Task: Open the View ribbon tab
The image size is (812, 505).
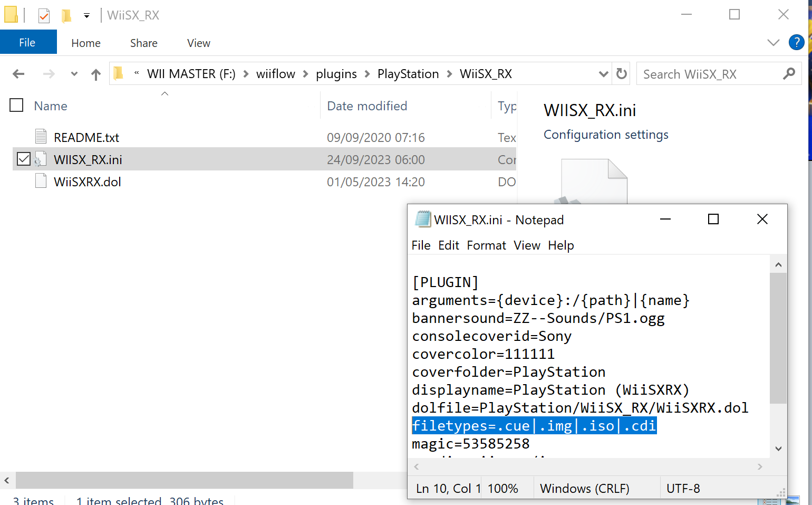Action: point(199,43)
